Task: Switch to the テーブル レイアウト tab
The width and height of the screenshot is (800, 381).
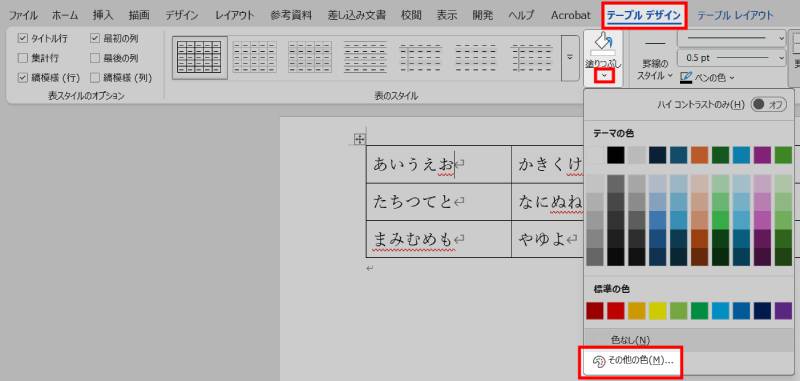Action: pos(736,15)
